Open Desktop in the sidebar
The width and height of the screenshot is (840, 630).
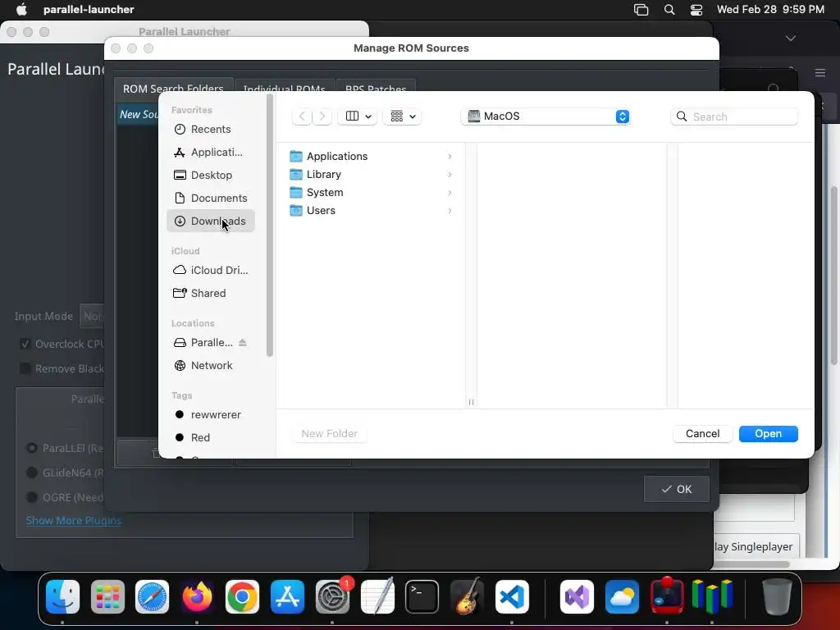(211, 176)
